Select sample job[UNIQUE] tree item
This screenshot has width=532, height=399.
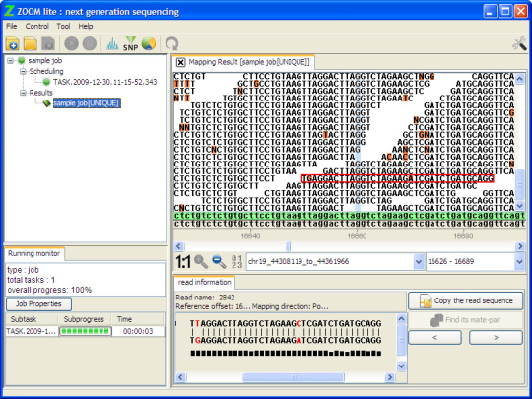(87, 103)
